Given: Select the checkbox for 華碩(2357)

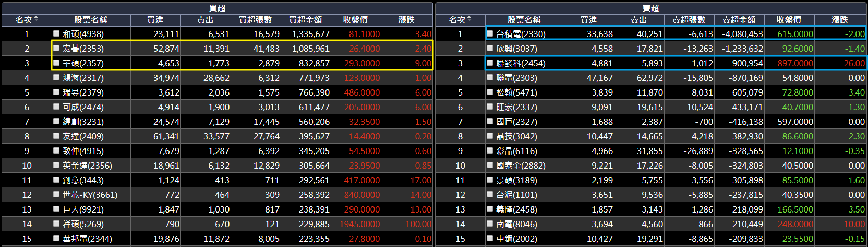Looking at the screenshot, I should (x=56, y=63).
